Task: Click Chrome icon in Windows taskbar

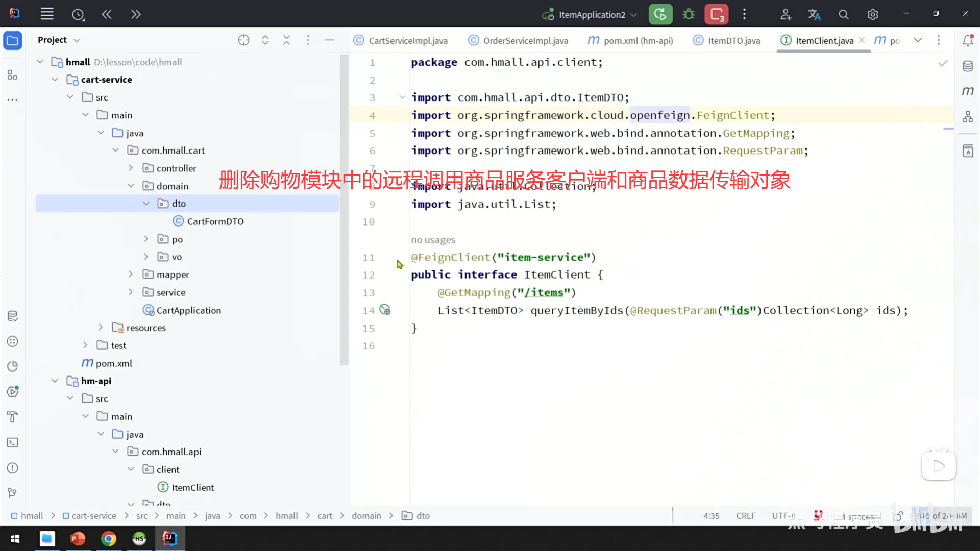Action: point(109,539)
